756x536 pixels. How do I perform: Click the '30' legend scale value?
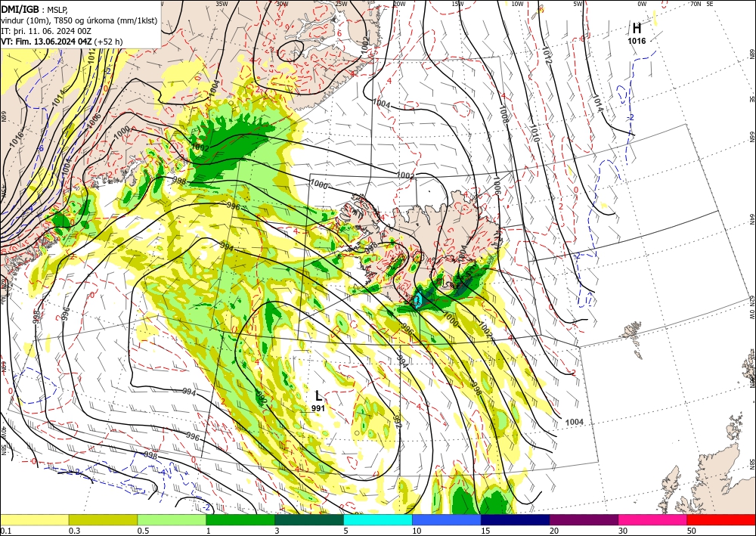623,531
